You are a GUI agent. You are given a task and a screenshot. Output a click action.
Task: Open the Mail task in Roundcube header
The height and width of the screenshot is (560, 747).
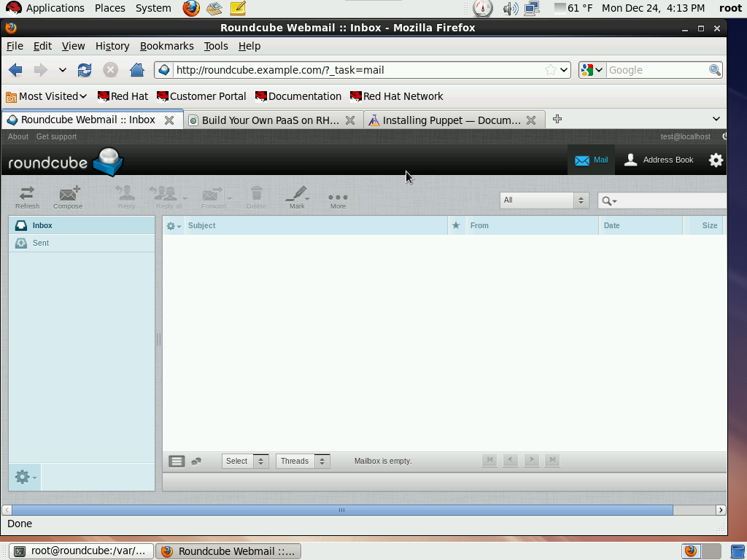591,160
